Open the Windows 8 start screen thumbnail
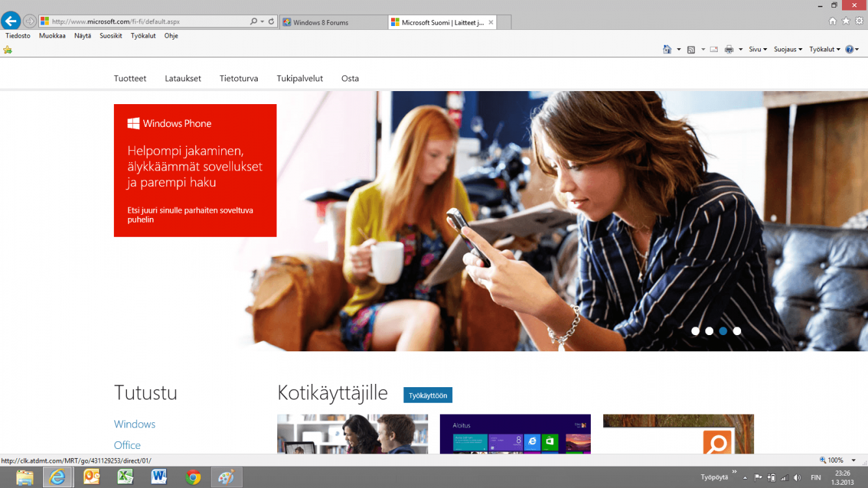Viewport: 868px width, 488px height. coord(515,434)
